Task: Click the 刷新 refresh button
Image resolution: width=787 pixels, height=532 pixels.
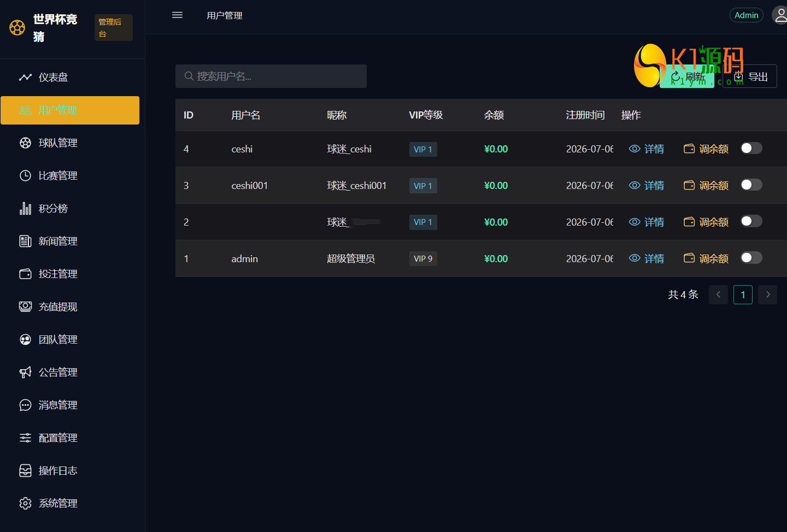Action: (x=687, y=76)
